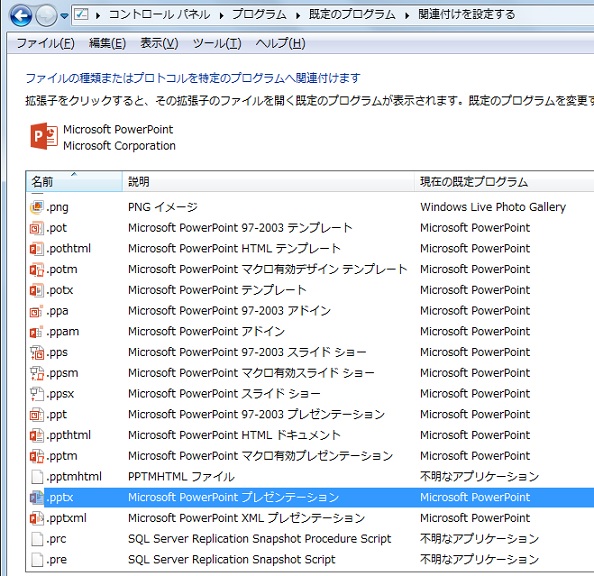Click the .potm file type icon
594x576 pixels.
point(37,269)
